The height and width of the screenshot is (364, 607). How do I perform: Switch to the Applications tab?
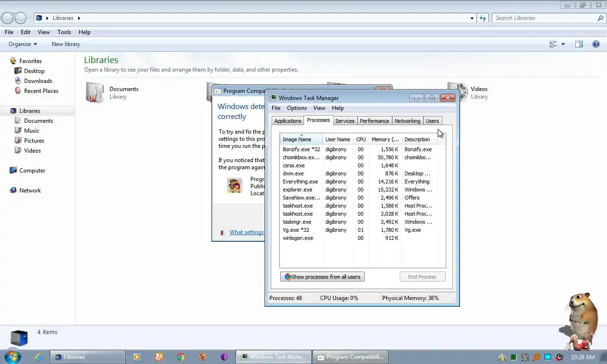288,121
